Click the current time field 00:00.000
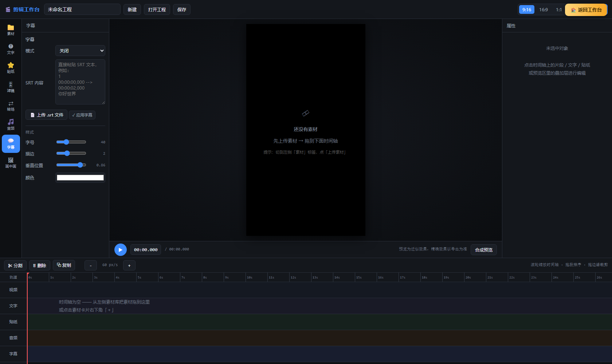 (146, 250)
